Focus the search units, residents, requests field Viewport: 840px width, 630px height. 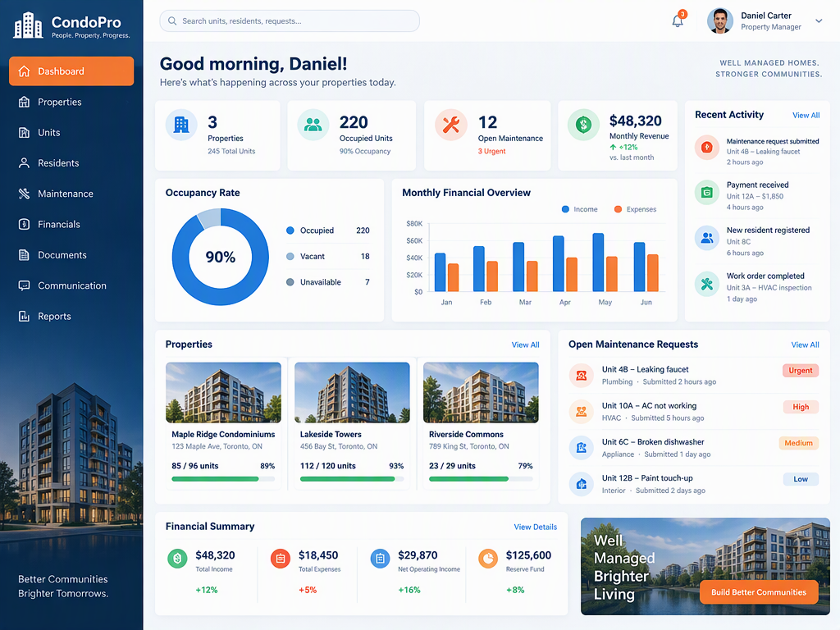290,21
